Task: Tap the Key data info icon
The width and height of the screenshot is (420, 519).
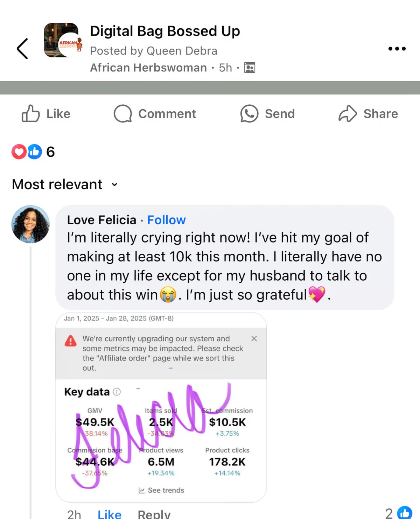Action: (x=117, y=392)
